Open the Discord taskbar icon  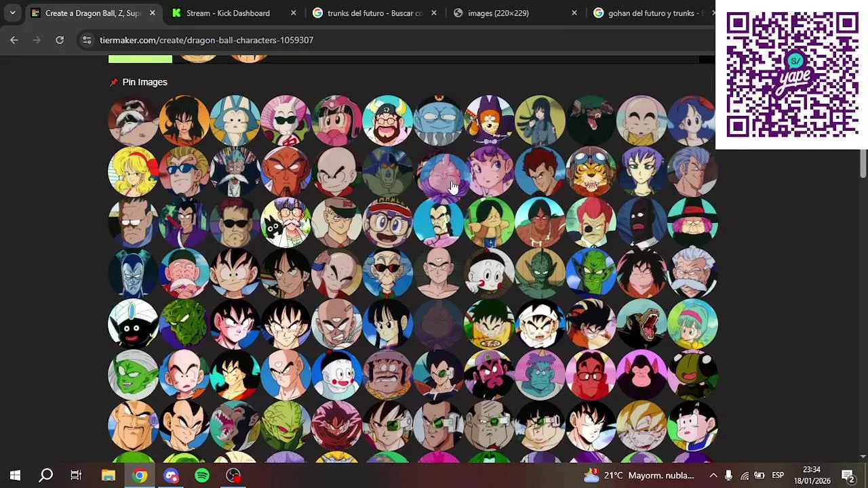coord(171,475)
